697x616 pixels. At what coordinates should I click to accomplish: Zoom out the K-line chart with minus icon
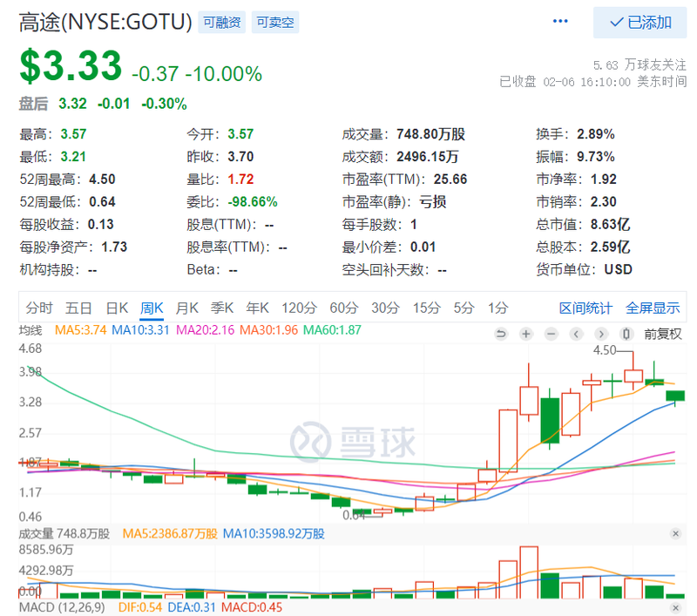coord(552,334)
